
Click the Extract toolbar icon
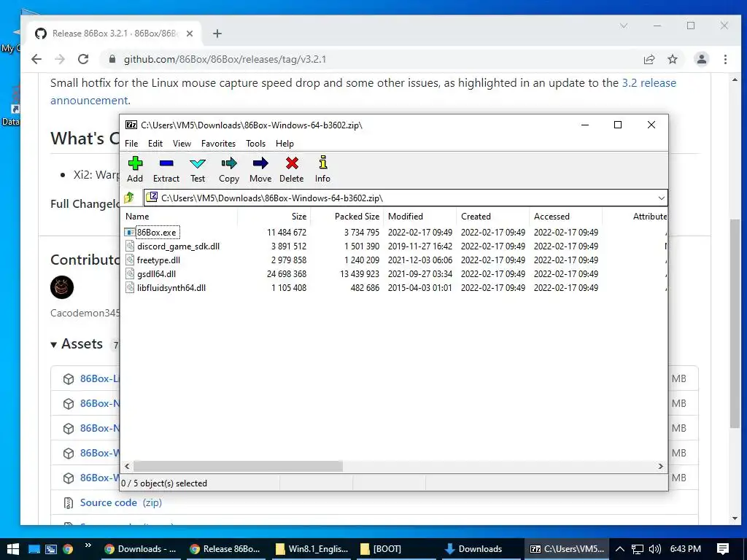point(166,163)
